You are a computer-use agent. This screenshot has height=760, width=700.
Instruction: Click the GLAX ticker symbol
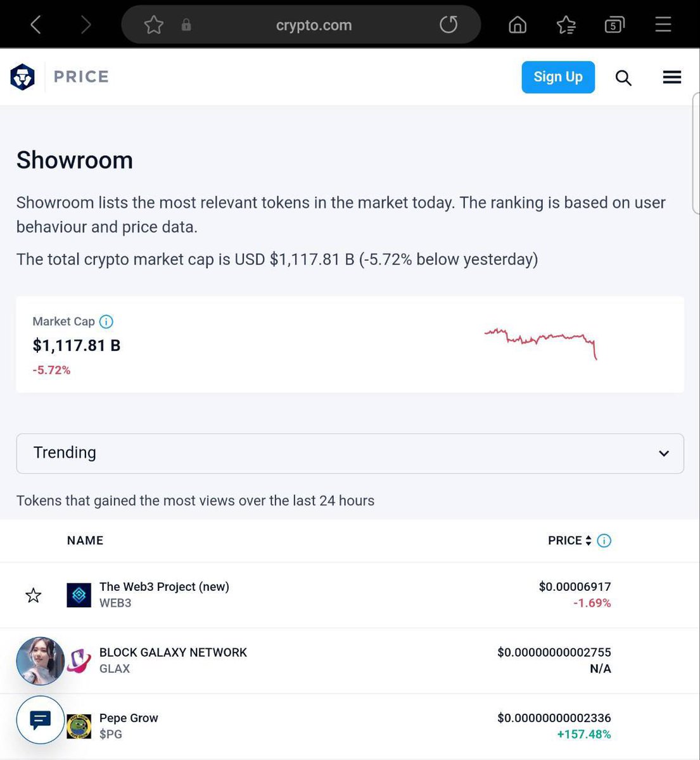[x=115, y=669]
